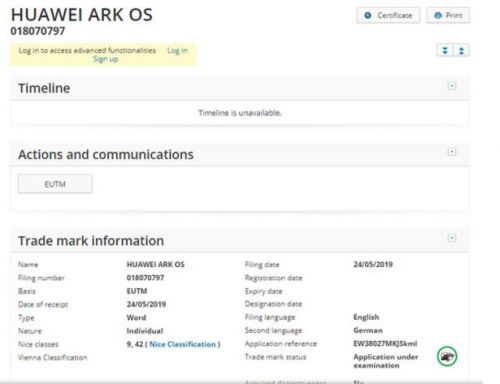Viewport: 500px width, 384px height.
Task: Open the EUTM tab
Action: click(x=55, y=184)
